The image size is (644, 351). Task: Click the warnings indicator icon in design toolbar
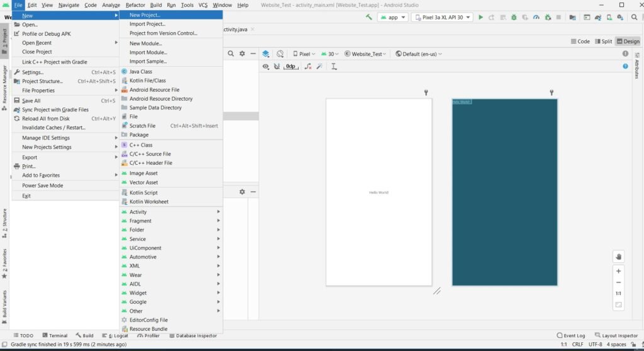pyautogui.click(x=625, y=54)
